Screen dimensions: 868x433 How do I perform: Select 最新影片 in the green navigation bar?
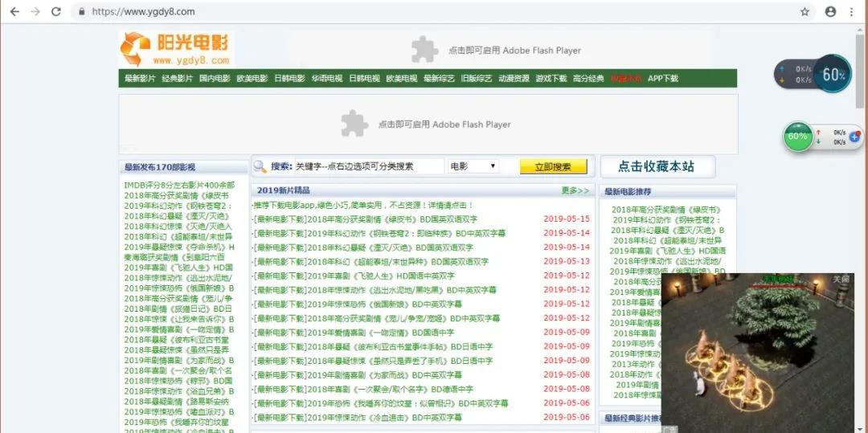point(140,79)
